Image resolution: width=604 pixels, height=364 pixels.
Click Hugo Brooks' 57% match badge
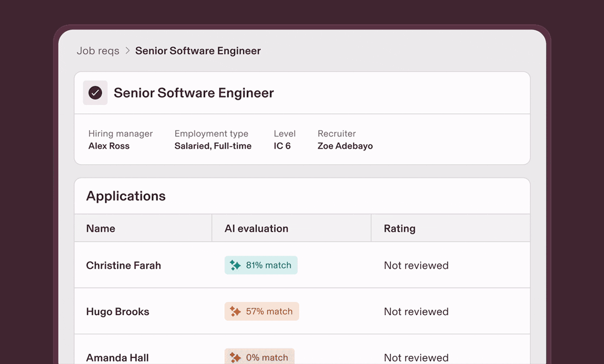tap(261, 311)
